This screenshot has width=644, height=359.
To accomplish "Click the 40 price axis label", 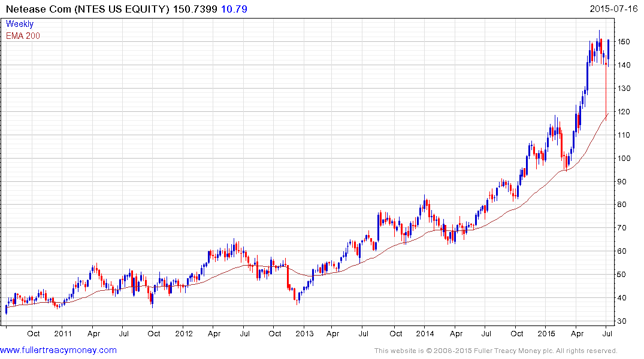I will coord(622,299).
